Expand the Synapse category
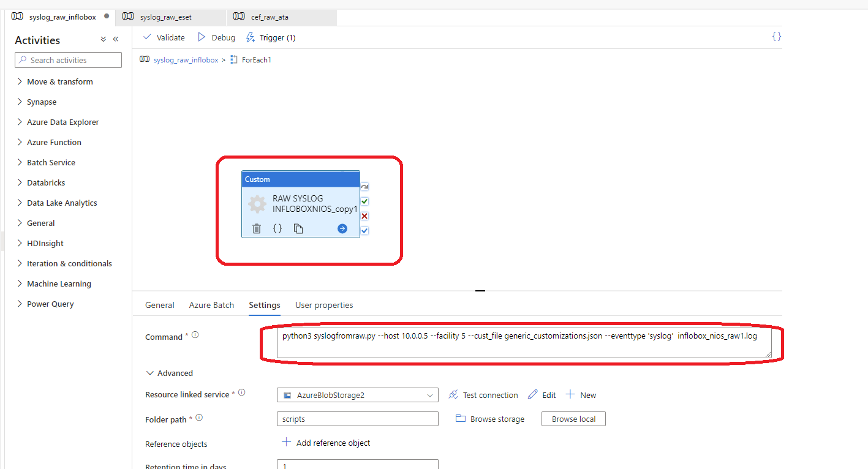 (37, 102)
